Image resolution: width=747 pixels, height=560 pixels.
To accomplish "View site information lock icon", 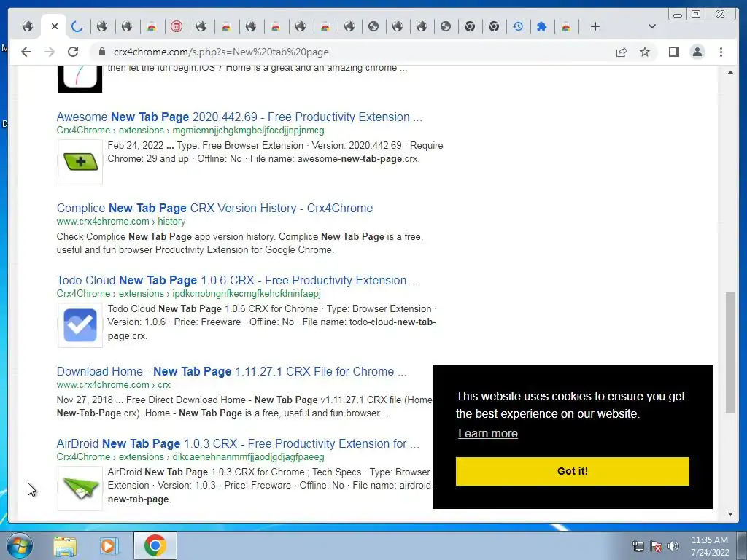I will (x=101, y=52).
